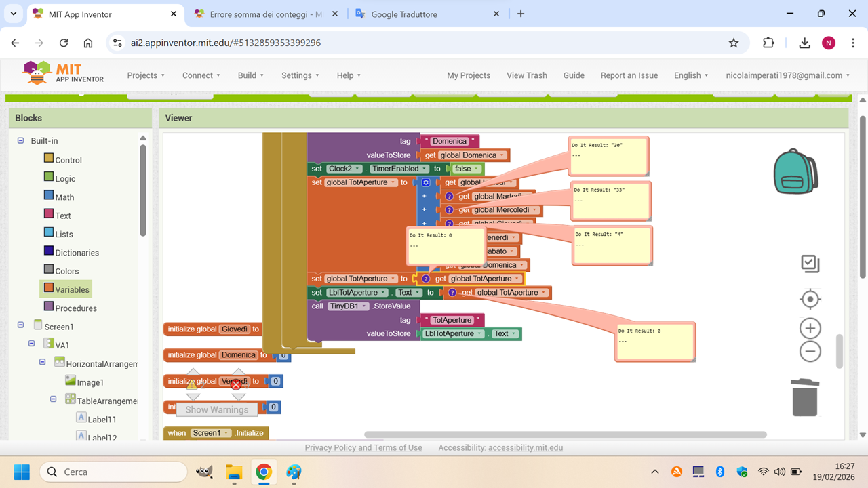Click the red error icon on the Venerdi block

click(236, 384)
